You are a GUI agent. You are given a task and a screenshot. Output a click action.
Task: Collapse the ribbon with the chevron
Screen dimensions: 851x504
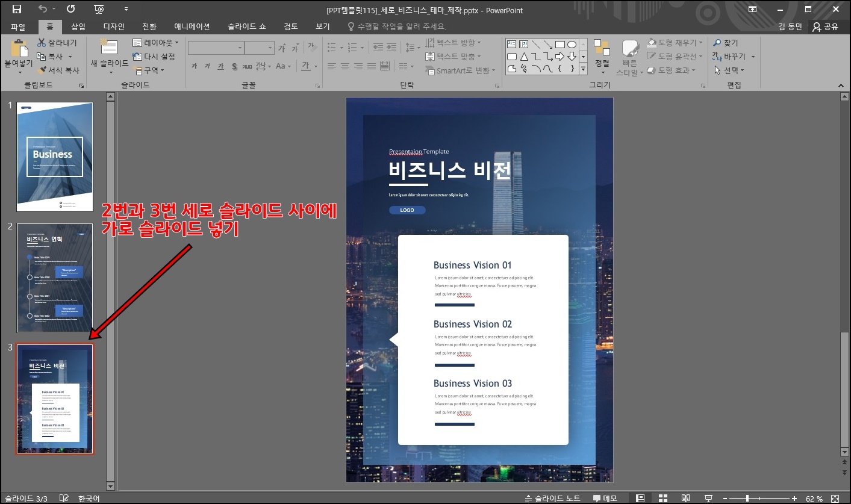click(x=842, y=86)
